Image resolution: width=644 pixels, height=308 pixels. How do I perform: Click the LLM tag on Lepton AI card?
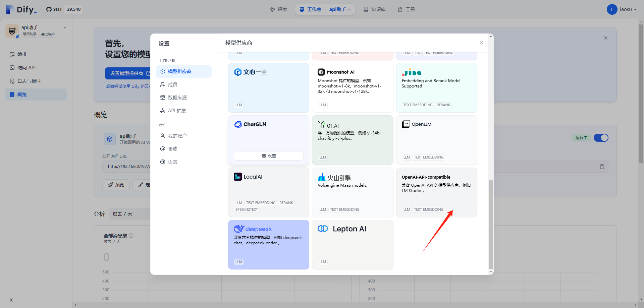click(323, 262)
